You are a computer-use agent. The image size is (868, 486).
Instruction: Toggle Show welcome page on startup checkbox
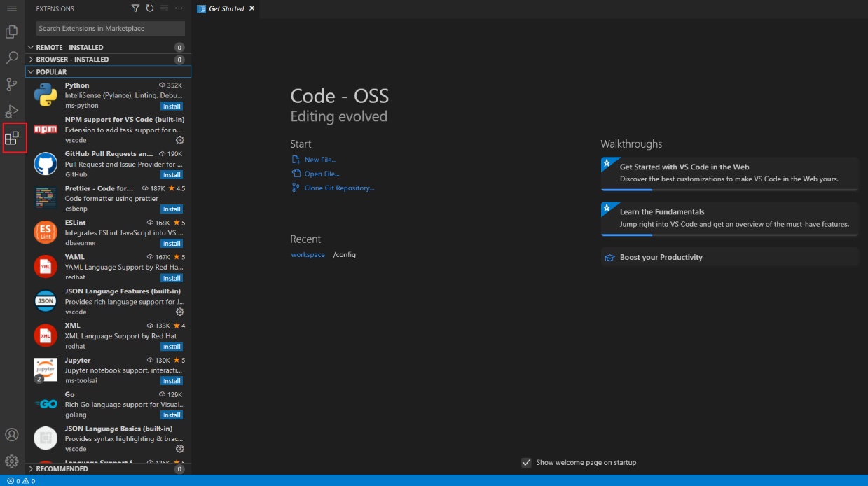tap(526, 462)
